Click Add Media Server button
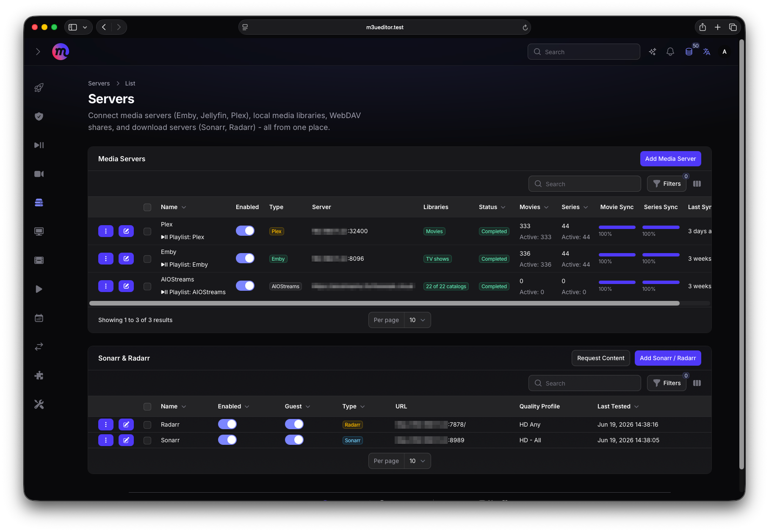Viewport: 769px width, 532px height. [x=670, y=159]
